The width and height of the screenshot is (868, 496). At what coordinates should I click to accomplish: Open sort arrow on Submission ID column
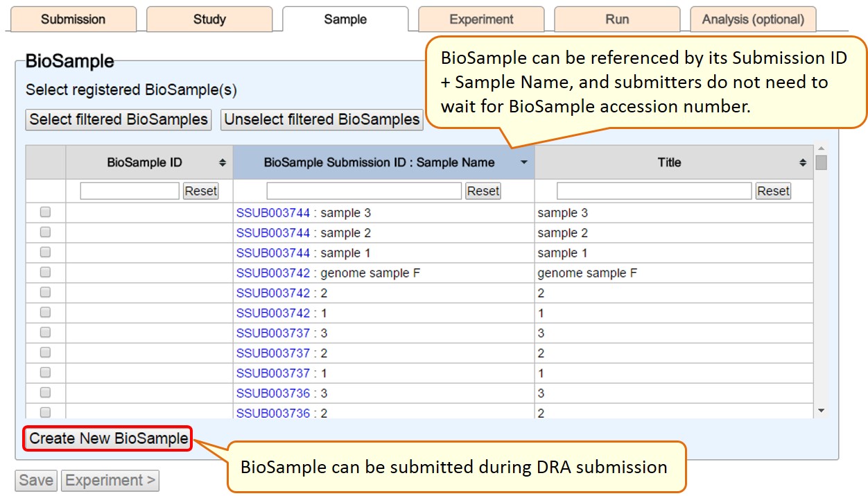(524, 162)
